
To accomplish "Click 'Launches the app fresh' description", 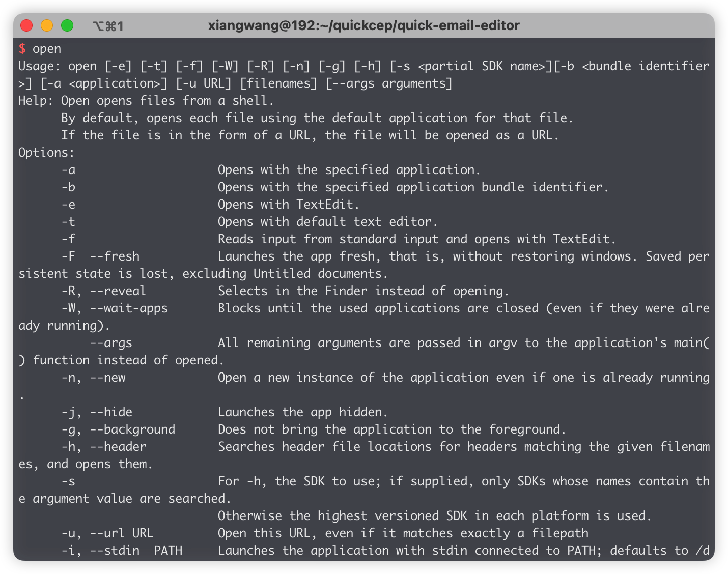I will coord(463,256).
